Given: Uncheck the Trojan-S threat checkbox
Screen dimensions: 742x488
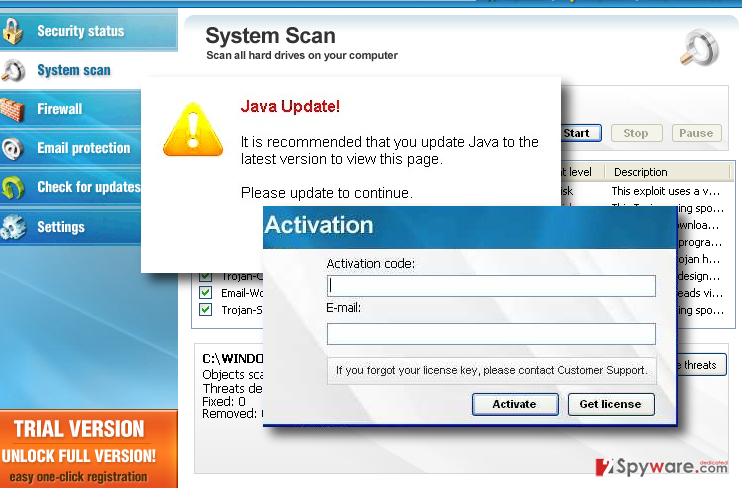Looking at the screenshot, I should point(205,310).
